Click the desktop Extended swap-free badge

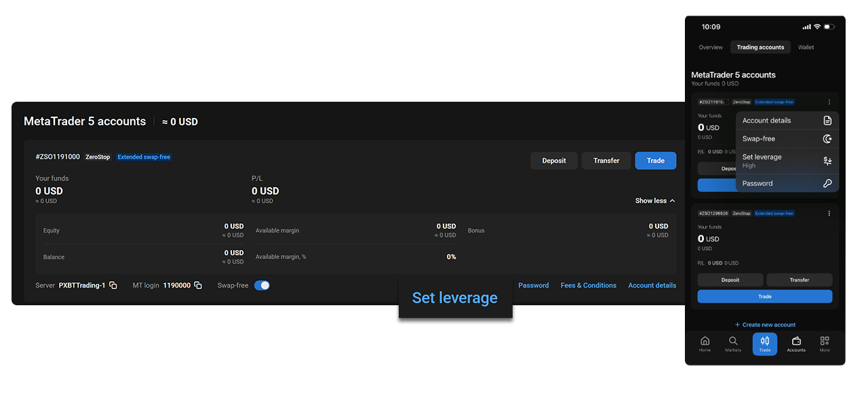click(144, 157)
